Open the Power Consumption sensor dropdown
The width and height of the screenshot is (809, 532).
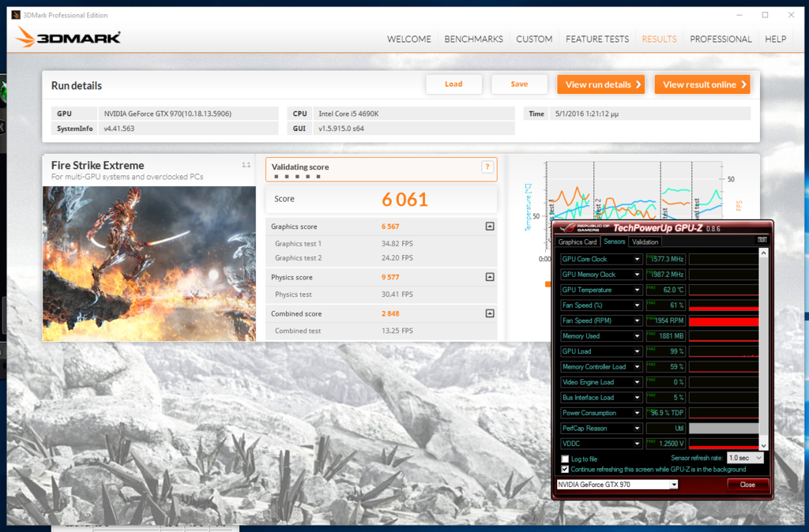[638, 413]
